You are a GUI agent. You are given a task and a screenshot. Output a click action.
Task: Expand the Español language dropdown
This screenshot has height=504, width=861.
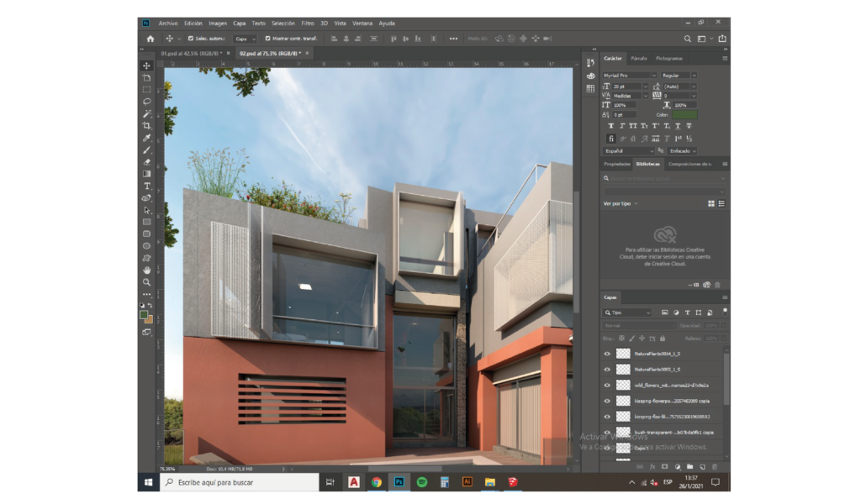coord(628,150)
